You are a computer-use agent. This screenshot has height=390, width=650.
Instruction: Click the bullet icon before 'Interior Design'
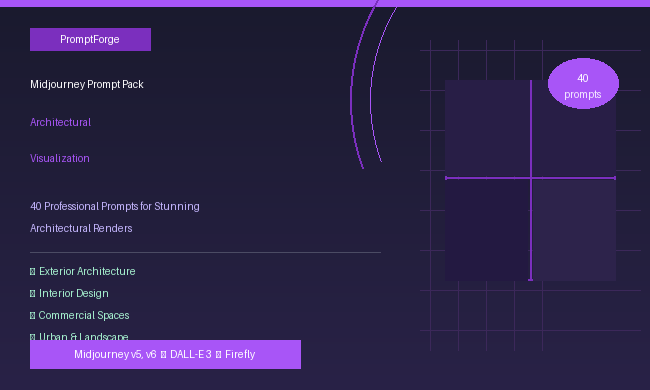[33, 293]
